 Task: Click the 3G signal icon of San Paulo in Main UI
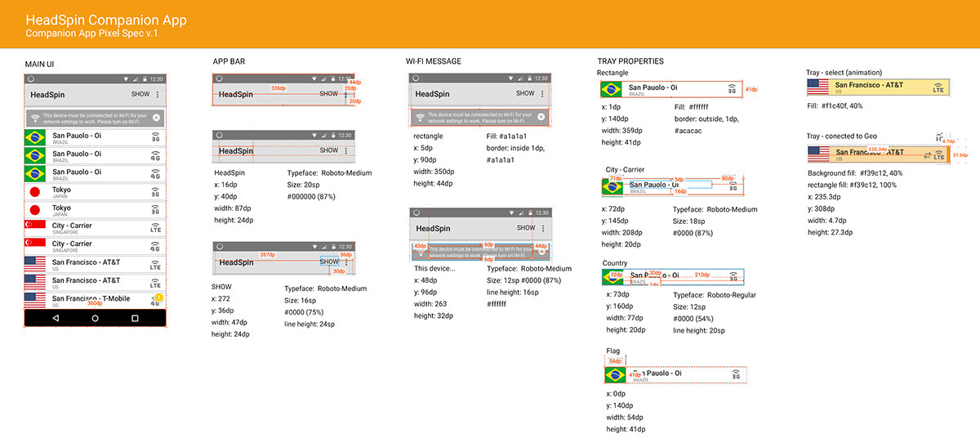click(x=155, y=137)
